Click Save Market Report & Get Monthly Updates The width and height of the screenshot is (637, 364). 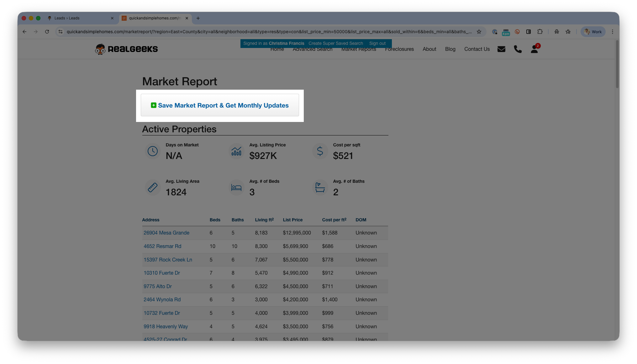220,105
